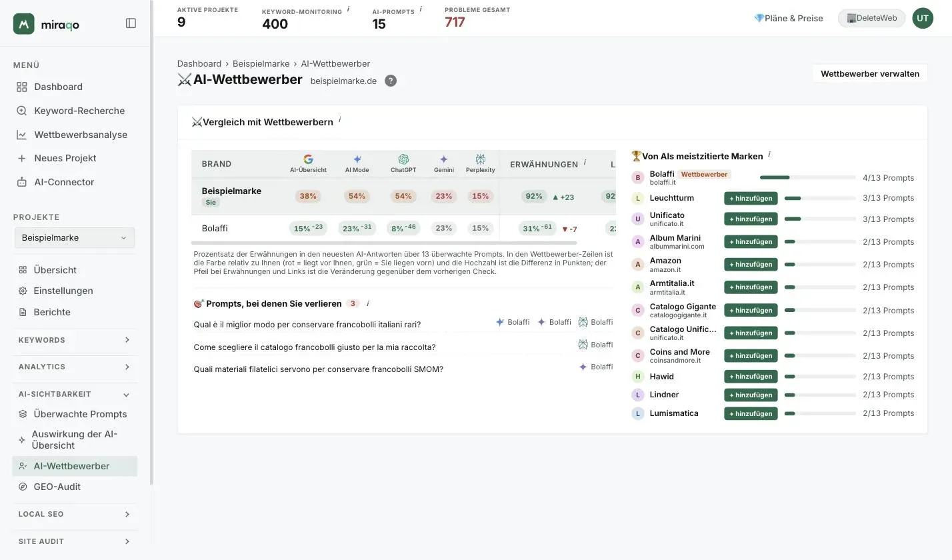
Task: Click info icon next to AI-Prompts
Action: coord(421,9)
